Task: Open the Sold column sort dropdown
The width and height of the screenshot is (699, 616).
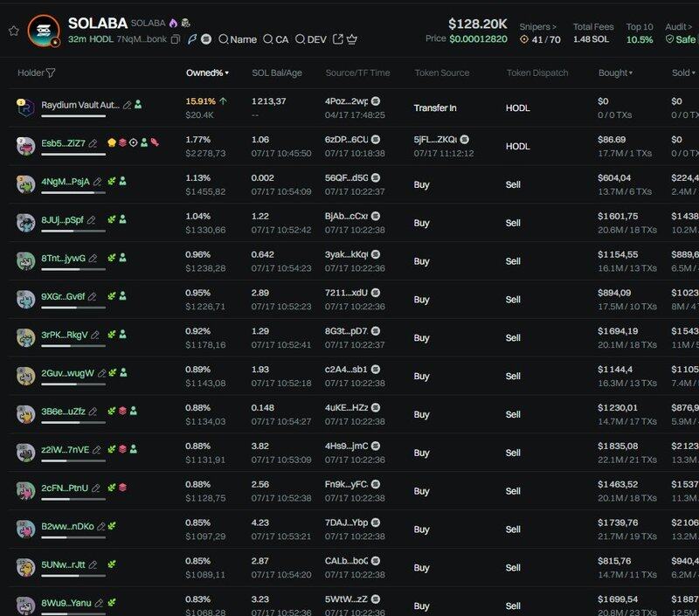Action: click(x=684, y=73)
